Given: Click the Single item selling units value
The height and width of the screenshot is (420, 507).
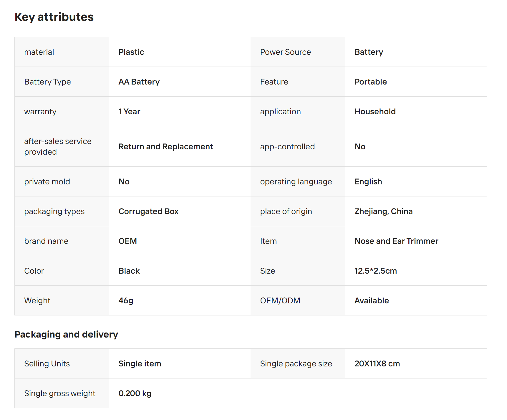Looking at the screenshot, I should coord(140,364).
